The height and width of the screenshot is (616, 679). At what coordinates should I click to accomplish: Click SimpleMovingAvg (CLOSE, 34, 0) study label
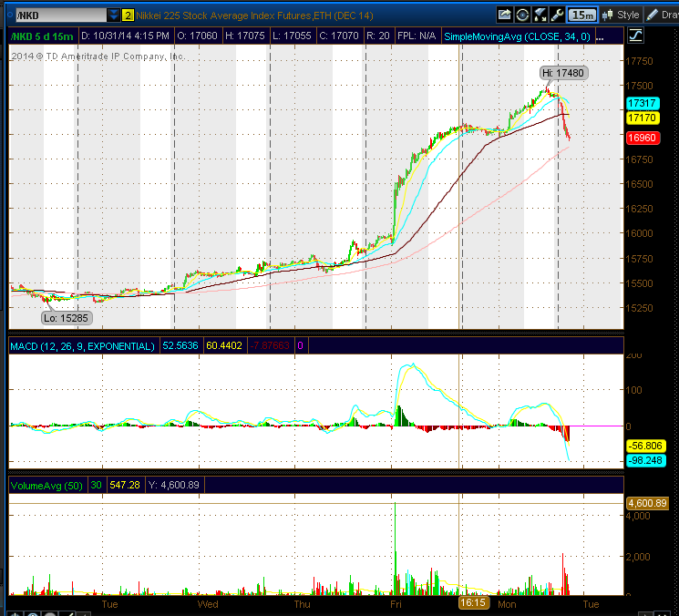point(517,36)
